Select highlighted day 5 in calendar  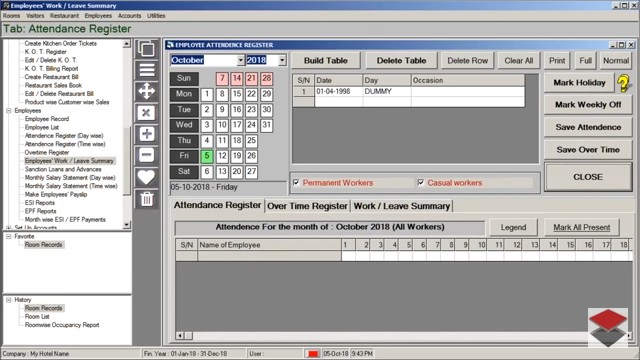tap(207, 156)
